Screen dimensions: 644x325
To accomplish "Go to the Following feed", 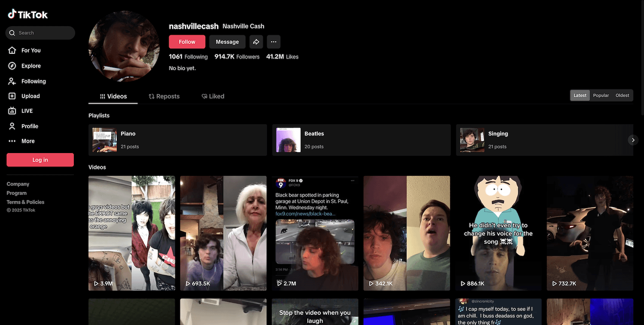I will coord(33,81).
